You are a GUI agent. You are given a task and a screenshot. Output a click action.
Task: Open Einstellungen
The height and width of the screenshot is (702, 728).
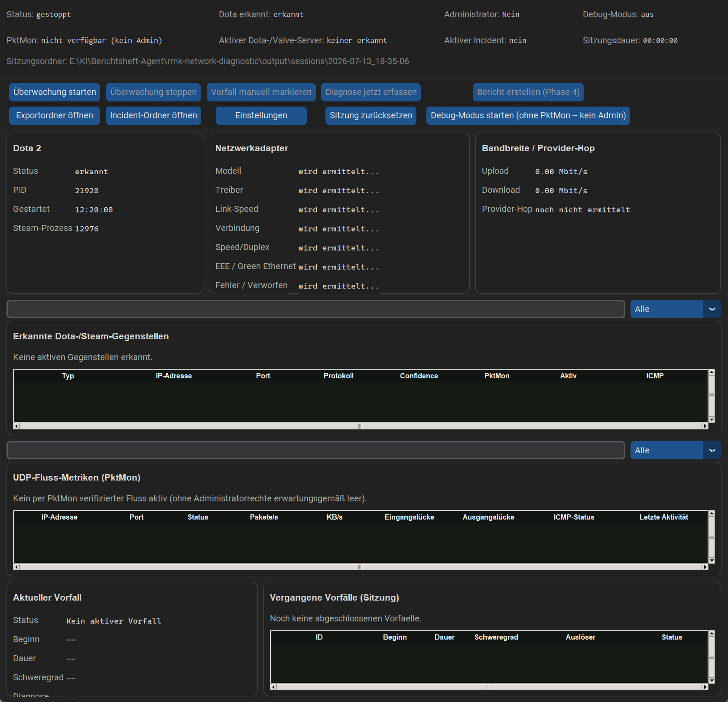click(x=261, y=116)
